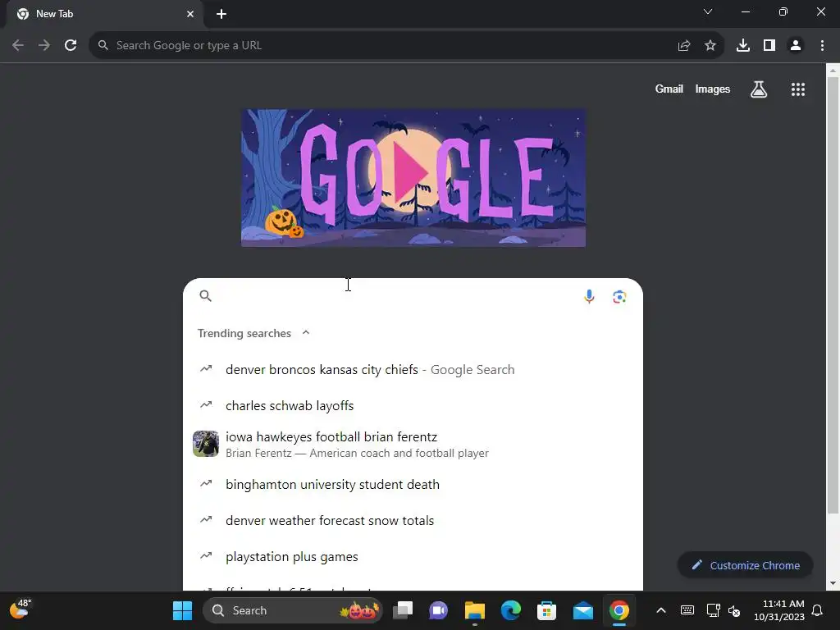Focus the Google search box input
The height and width of the screenshot is (630, 840).
(x=396, y=296)
